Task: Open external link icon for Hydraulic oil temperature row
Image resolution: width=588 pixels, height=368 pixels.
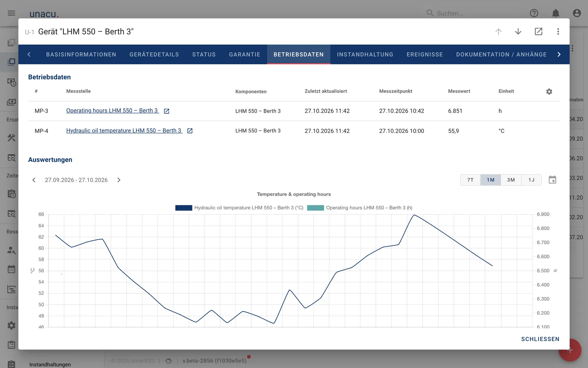Action: pos(190,131)
